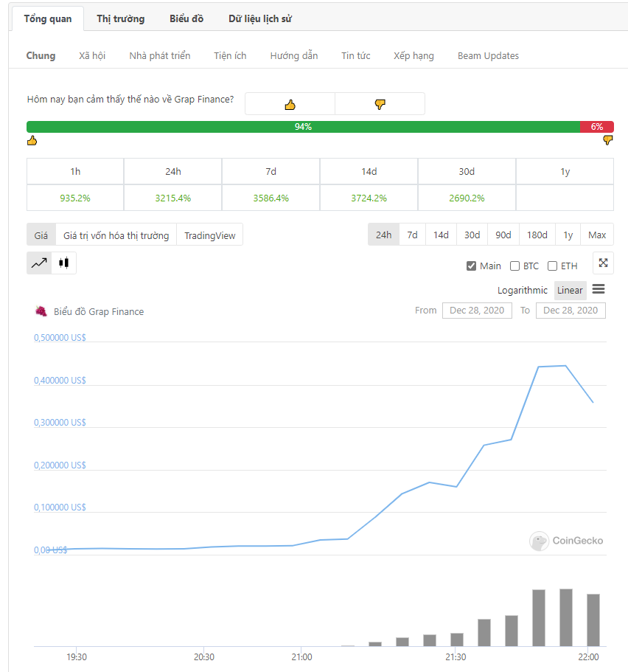Open the To date picker
The height and width of the screenshot is (672, 628).
(x=571, y=311)
